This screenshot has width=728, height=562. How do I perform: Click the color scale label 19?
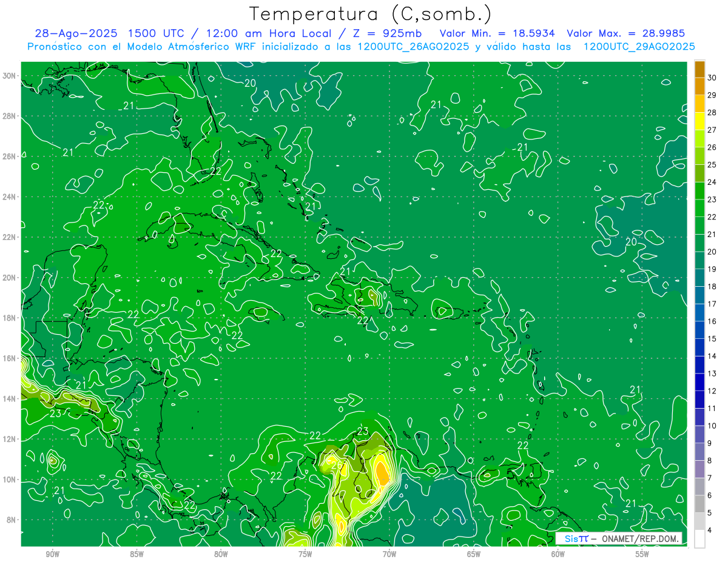(x=712, y=269)
